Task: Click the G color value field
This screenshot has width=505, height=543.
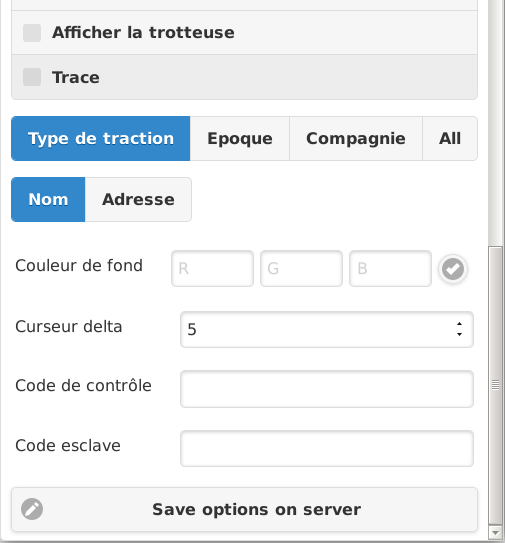Action: pyautogui.click(x=301, y=269)
